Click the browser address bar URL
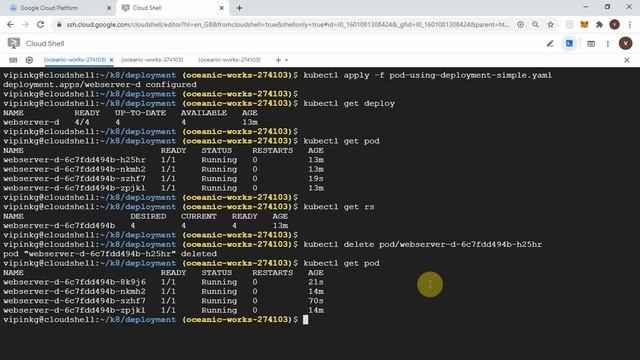The image size is (640, 360). pos(288,24)
